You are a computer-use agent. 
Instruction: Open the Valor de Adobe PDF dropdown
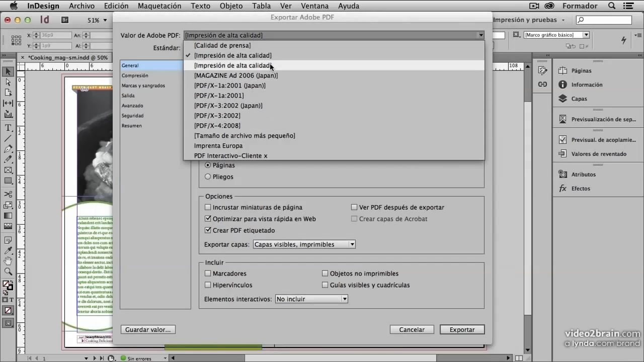coord(334,35)
